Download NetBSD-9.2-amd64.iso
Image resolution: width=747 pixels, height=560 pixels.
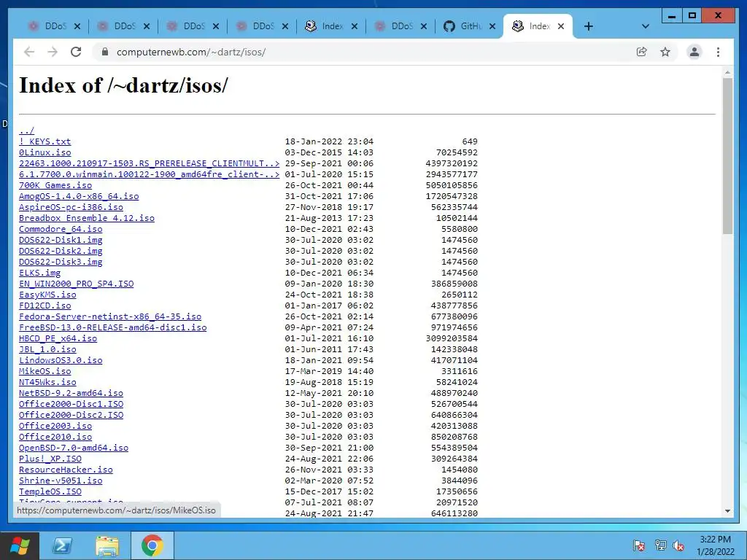click(71, 393)
